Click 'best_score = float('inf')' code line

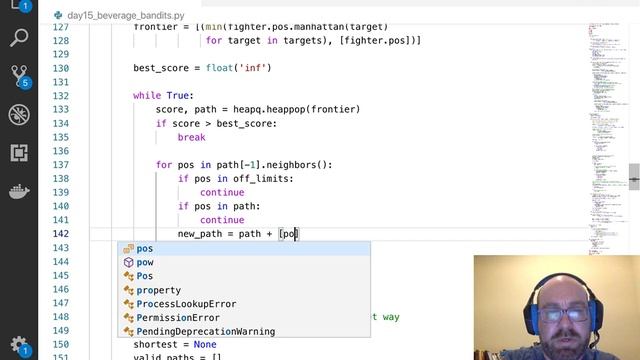coord(202,68)
